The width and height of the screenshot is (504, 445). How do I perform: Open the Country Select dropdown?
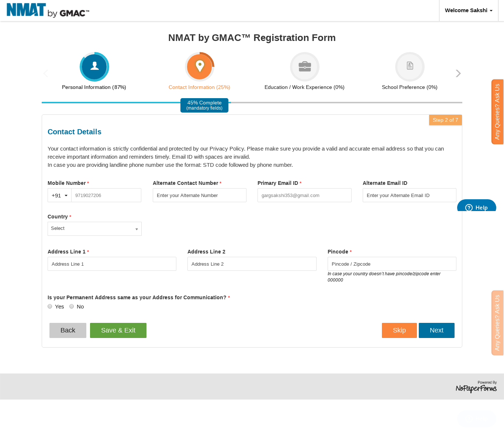click(x=94, y=228)
